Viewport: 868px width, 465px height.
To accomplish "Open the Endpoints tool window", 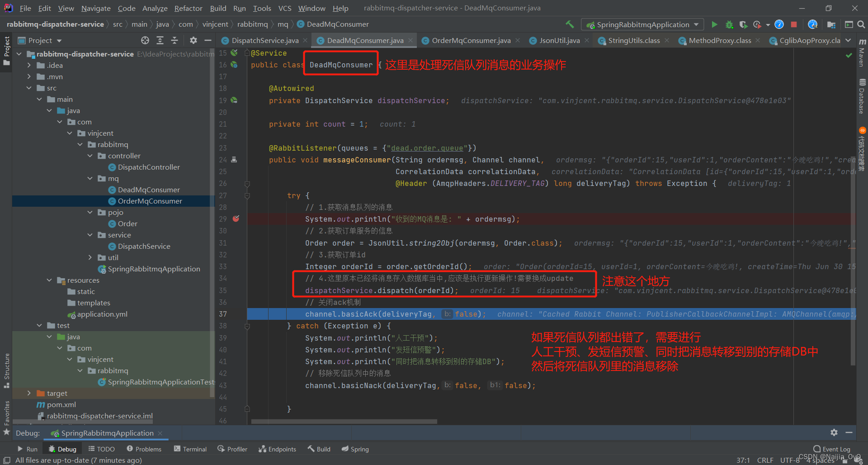I will 277,449.
